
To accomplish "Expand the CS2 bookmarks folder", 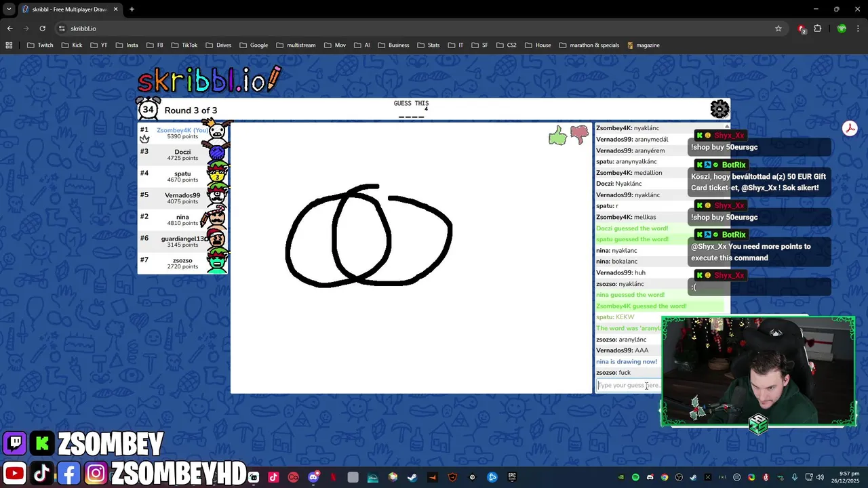I will (506, 45).
